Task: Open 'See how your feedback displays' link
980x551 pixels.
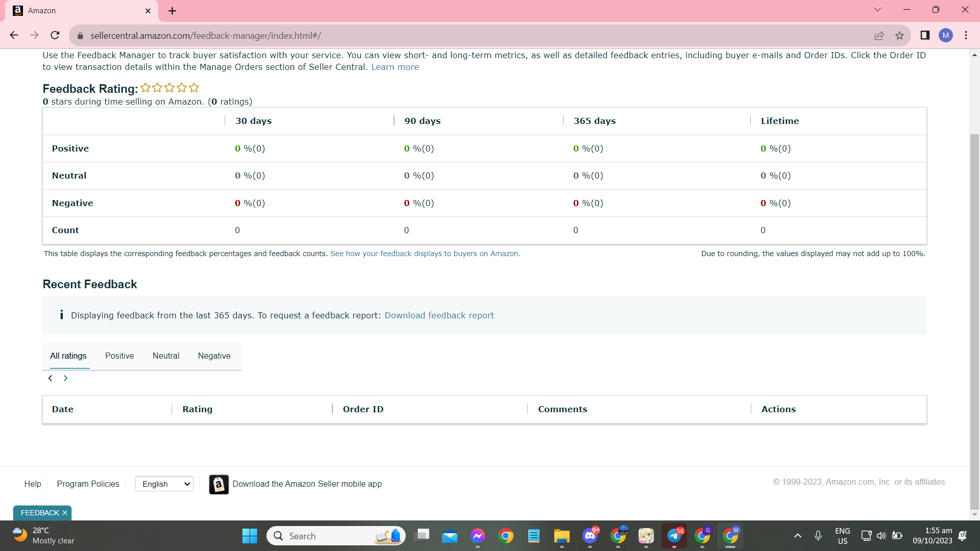Action: [x=425, y=254]
